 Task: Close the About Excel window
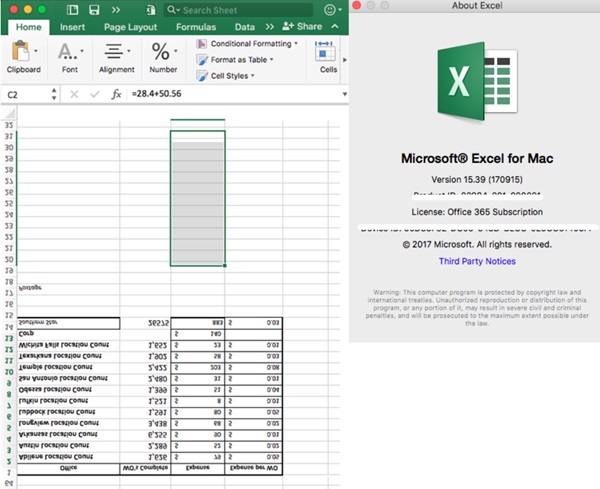[x=357, y=5]
